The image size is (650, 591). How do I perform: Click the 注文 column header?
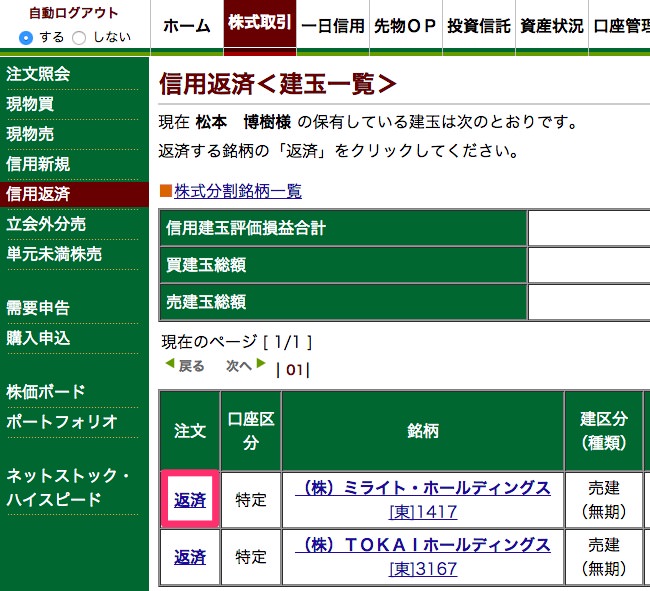pyautogui.click(x=190, y=431)
